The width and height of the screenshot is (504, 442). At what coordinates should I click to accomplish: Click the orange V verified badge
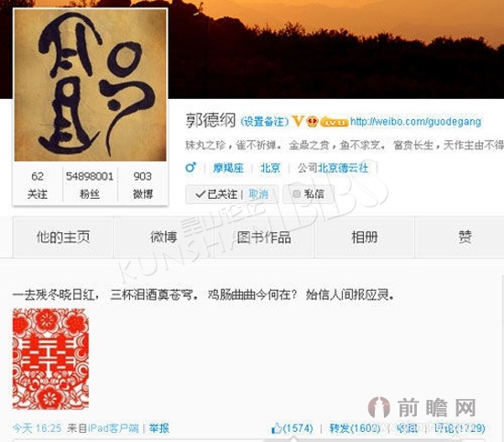[x=297, y=121]
